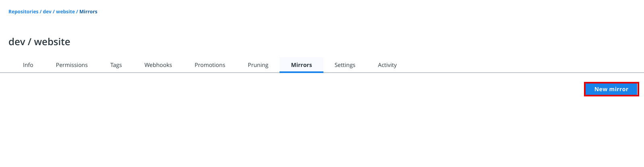644x167 pixels.
Task: Go to the Tags tab
Action: coord(116,65)
